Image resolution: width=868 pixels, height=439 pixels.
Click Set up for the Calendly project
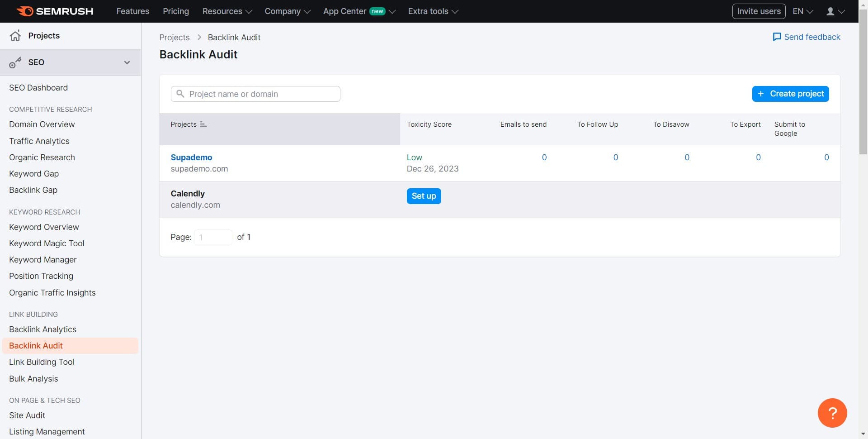(424, 196)
